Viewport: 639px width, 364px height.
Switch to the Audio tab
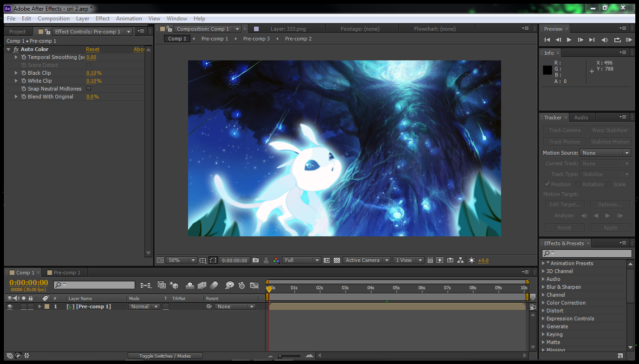[581, 117]
